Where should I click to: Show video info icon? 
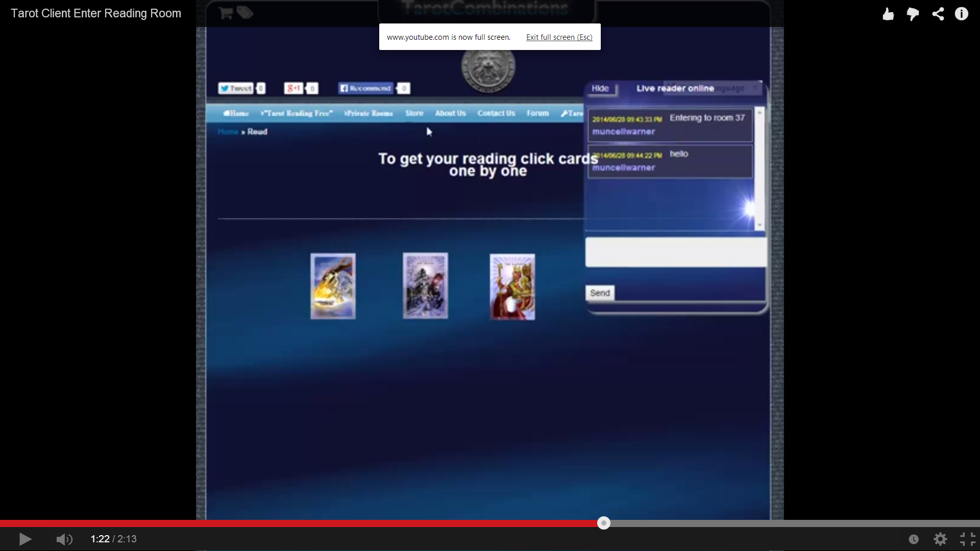(962, 14)
